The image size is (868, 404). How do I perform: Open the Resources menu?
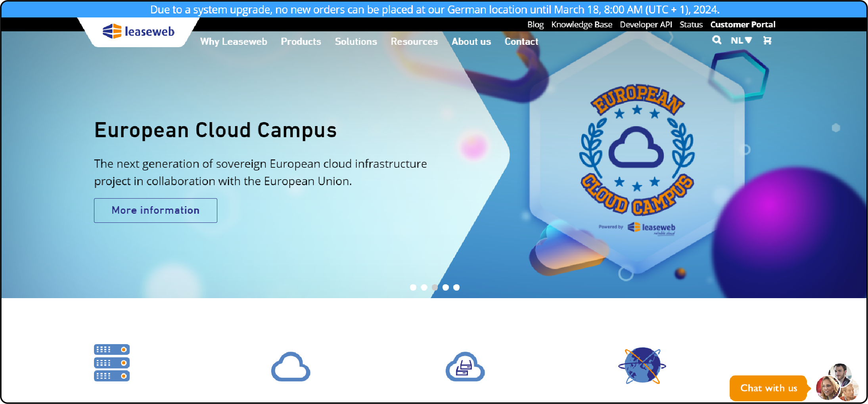414,42
